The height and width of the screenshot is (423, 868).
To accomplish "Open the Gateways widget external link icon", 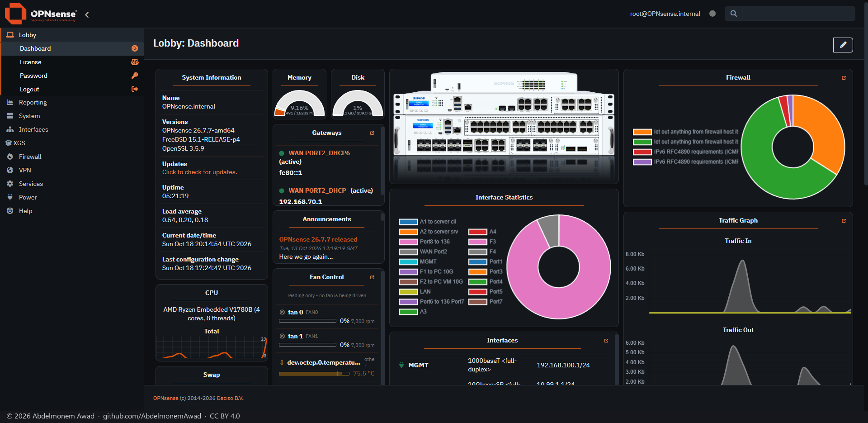I will pos(372,133).
